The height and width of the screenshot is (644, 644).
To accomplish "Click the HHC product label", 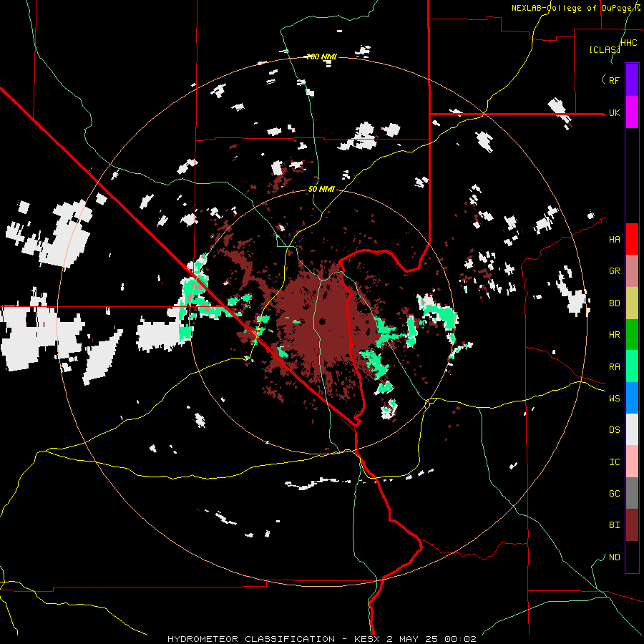I will point(628,43).
